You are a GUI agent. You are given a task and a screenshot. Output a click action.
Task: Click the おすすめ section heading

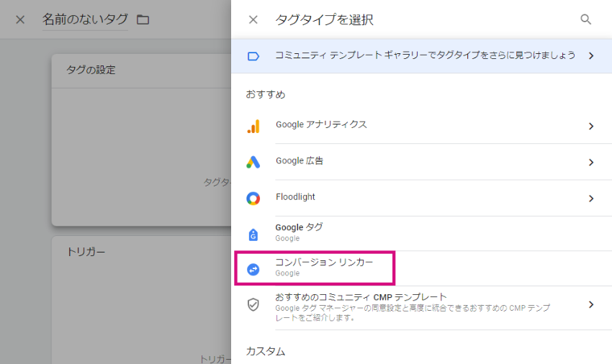266,94
